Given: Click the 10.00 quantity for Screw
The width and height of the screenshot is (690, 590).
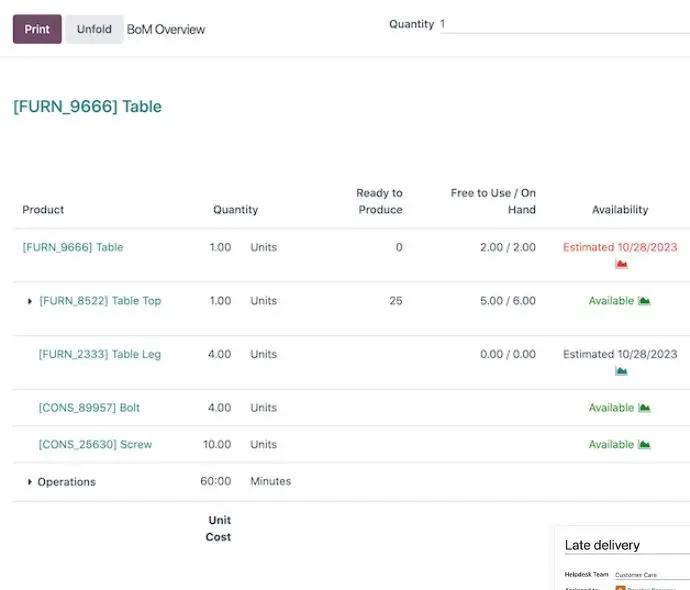Looking at the screenshot, I should [x=217, y=444].
